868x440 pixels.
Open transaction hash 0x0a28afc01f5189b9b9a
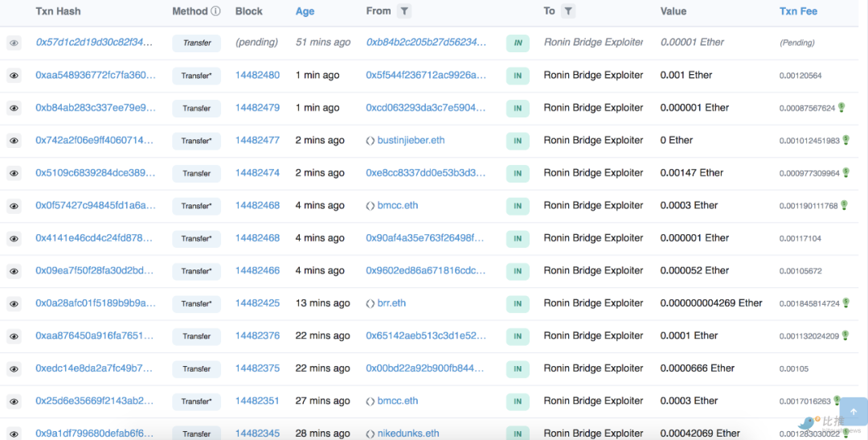95,303
